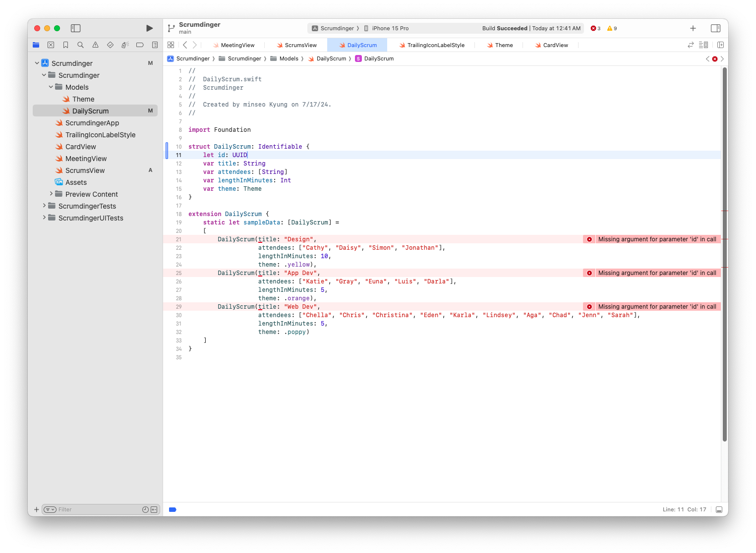Click the yellow warning count badge
The image size is (756, 553).
coord(612,28)
